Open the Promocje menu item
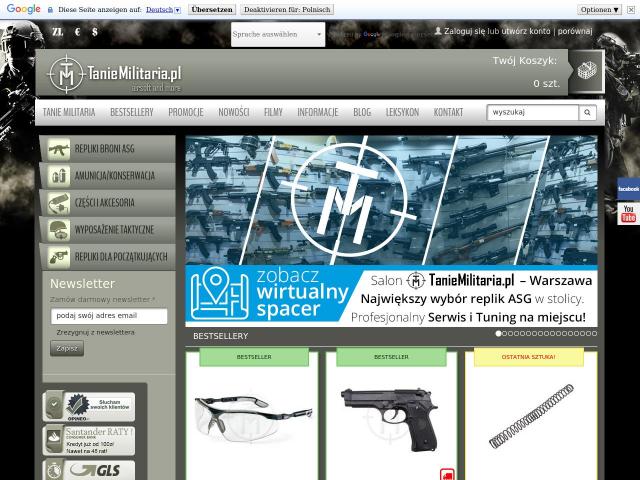640x480 pixels. point(186,112)
